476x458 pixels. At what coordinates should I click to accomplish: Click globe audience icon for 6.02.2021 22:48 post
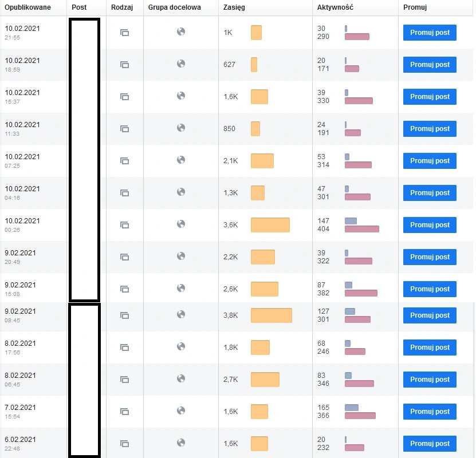181,443
